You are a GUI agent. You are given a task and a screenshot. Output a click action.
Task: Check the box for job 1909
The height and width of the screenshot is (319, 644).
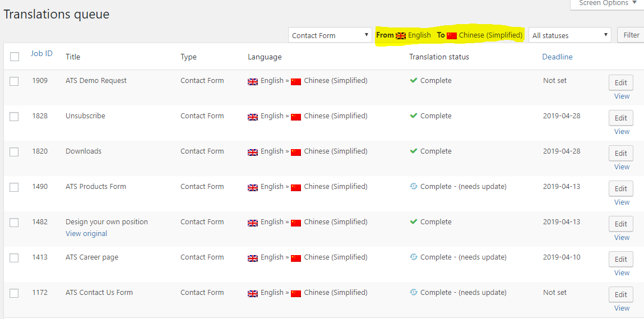pos(14,81)
